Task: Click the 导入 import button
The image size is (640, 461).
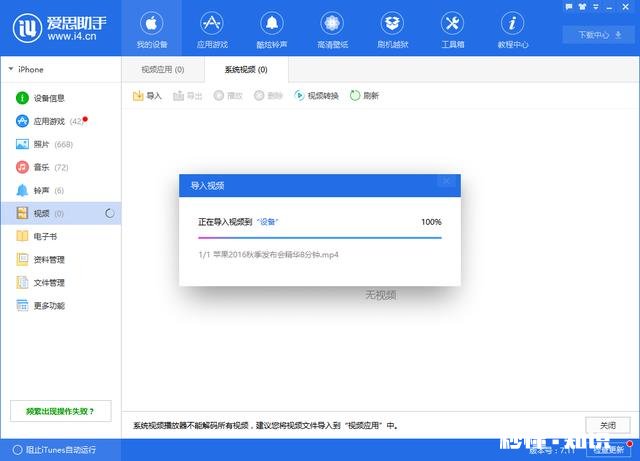Action: pyautogui.click(x=147, y=96)
